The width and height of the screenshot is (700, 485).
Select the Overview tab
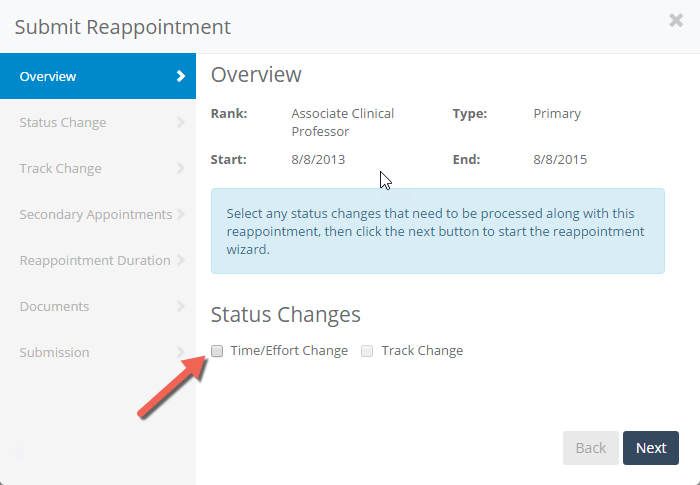tap(48, 76)
